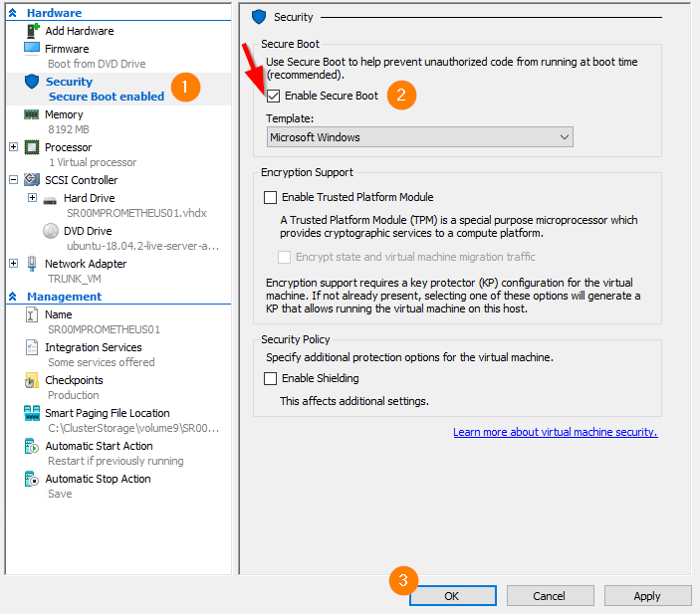Click the Security shield icon in tree
This screenshot has width=700, height=614.
pos(32,82)
